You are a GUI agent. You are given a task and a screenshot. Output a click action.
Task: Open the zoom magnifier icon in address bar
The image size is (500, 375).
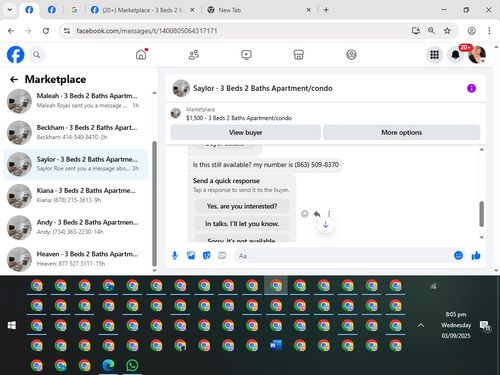pyautogui.click(x=431, y=31)
